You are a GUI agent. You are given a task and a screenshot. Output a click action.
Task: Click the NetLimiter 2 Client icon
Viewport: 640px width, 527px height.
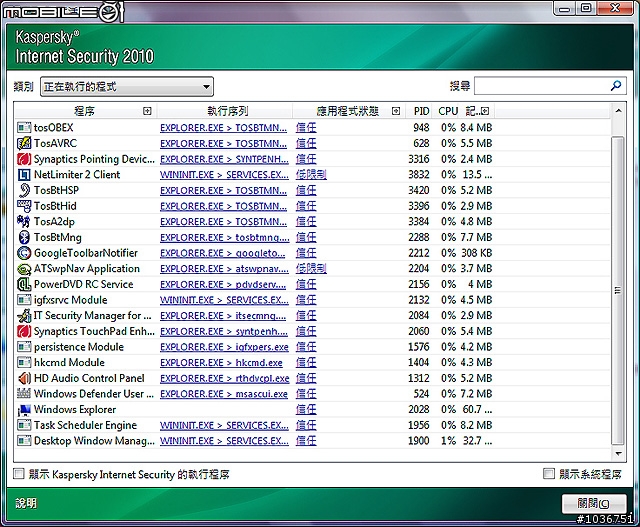click(x=24, y=175)
